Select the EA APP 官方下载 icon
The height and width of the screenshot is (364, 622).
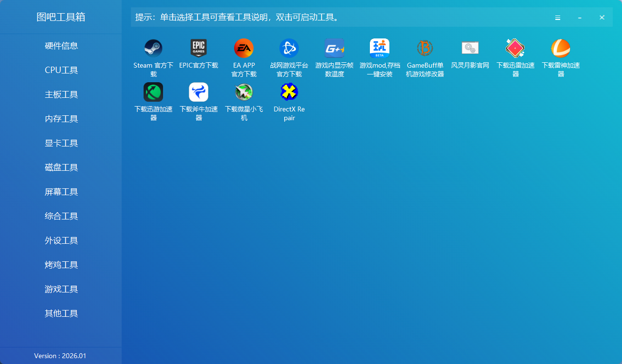244,49
